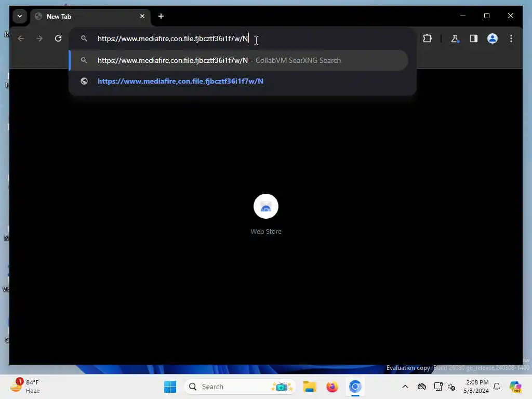Open Chrome Labs flask icon
The image size is (532, 399).
click(455, 38)
